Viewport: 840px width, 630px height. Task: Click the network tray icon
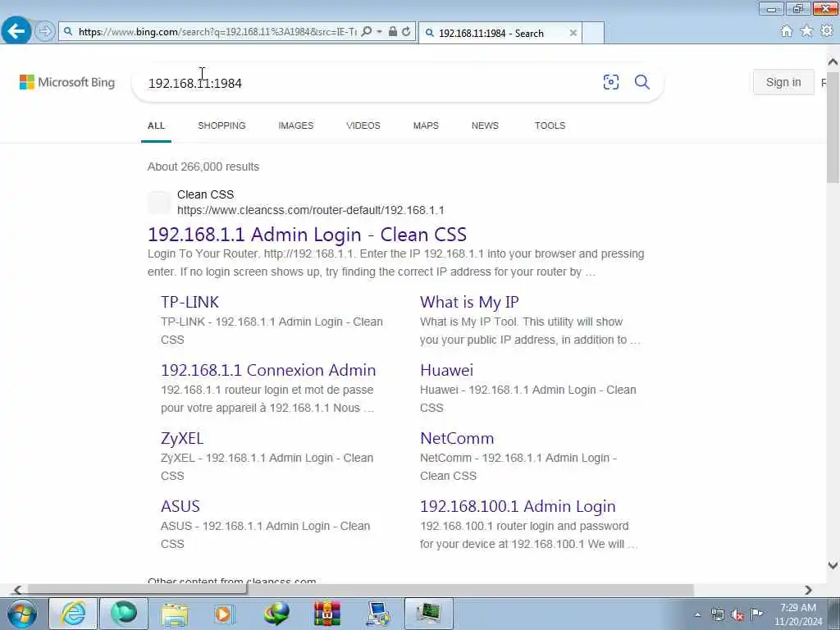click(718, 614)
